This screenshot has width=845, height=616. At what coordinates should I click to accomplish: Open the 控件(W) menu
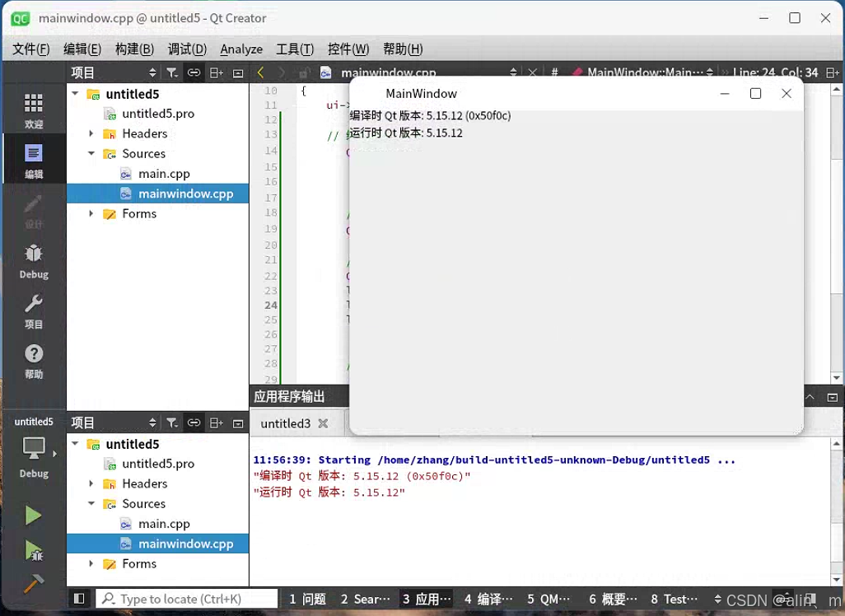(x=348, y=49)
